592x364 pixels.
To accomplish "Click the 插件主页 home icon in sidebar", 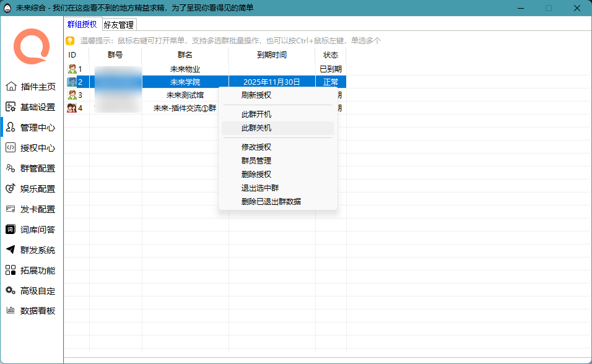I will point(11,87).
